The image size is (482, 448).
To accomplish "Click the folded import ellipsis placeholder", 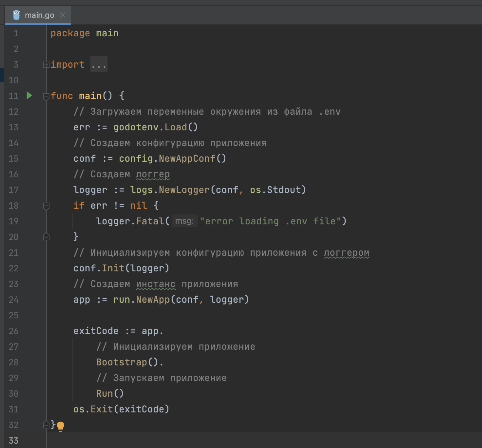I will click(x=99, y=64).
